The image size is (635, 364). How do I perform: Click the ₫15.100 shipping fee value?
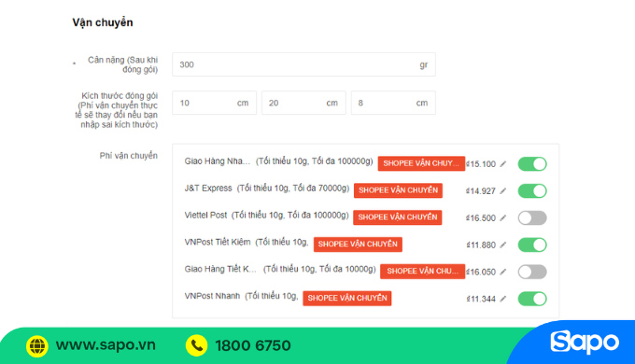click(x=481, y=164)
